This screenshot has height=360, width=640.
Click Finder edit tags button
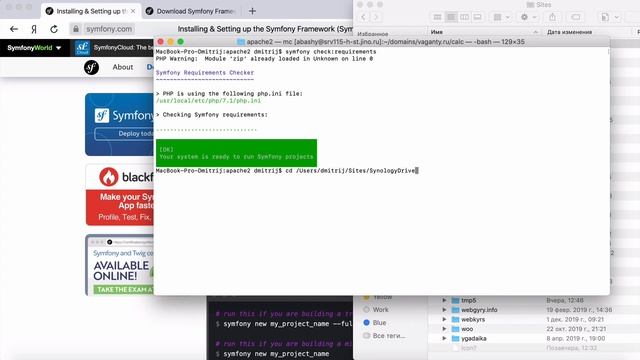[576, 17]
